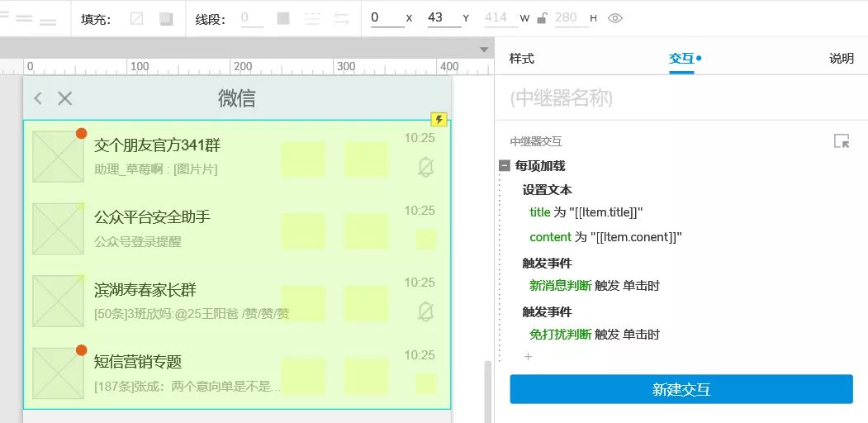The width and height of the screenshot is (868, 423).
Task: Click the [187条]张成 message preview
Action: click(x=187, y=387)
